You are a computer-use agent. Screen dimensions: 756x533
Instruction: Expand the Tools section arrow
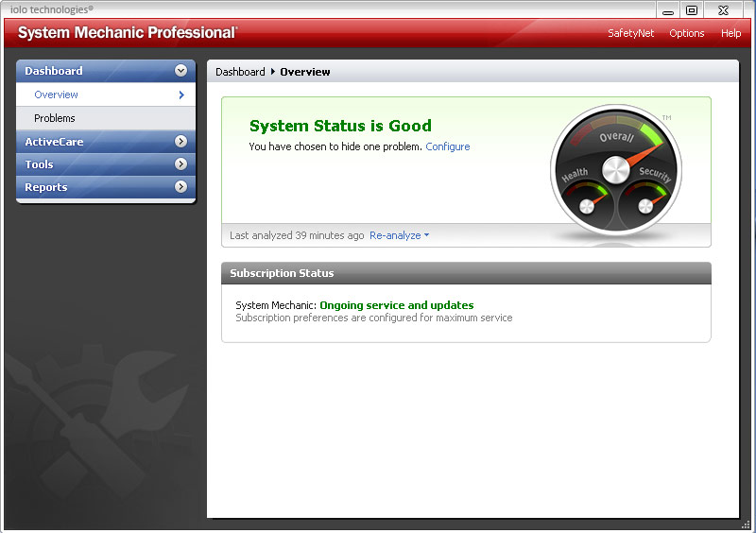pos(180,164)
